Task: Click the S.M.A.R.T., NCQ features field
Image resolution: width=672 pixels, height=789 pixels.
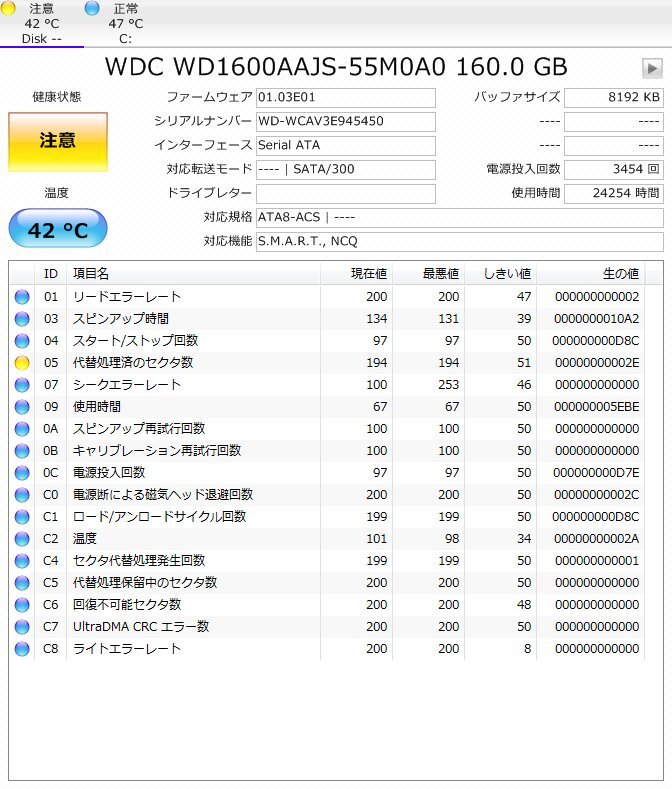Action: coord(459,242)
